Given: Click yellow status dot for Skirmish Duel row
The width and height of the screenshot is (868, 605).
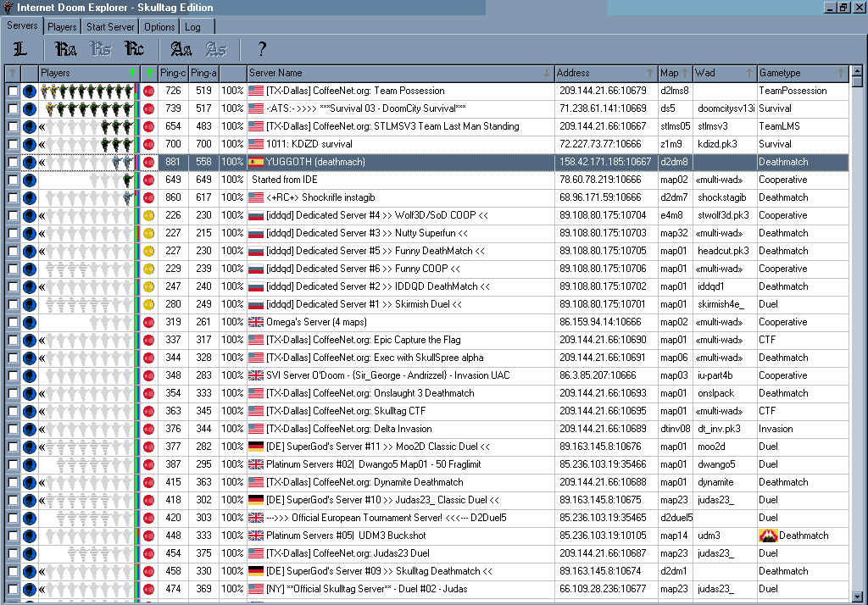Looking at the screenshot, I should pos(148,304).
